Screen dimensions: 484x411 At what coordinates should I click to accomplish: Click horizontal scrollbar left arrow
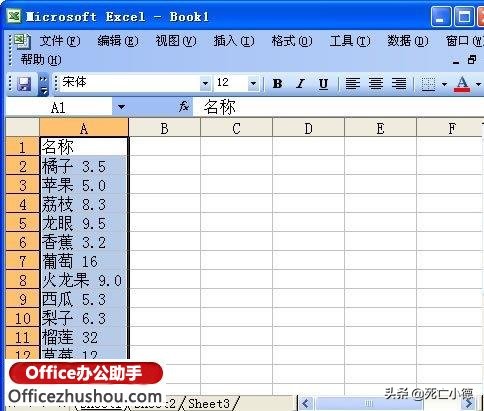(x=306, y=404)
